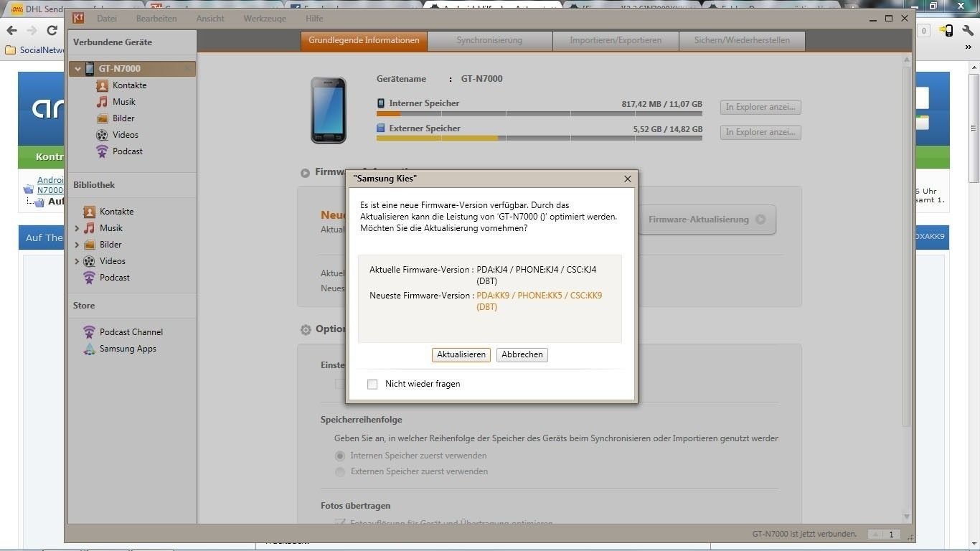Image resolution: width=980 pixels, height=551 pixels.
Task: Open Bibliothek Podcast entry
Action: [115, 278]
